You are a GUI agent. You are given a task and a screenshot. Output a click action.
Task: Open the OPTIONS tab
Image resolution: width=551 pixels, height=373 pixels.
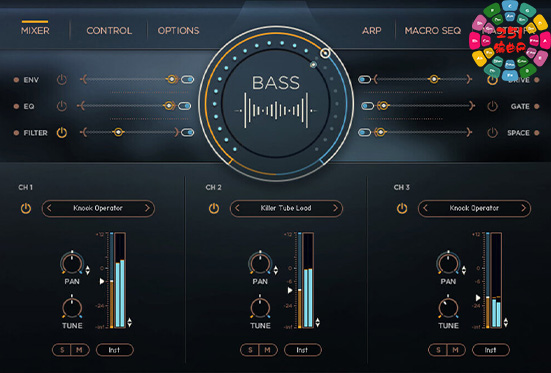click(x=179, y=31)
